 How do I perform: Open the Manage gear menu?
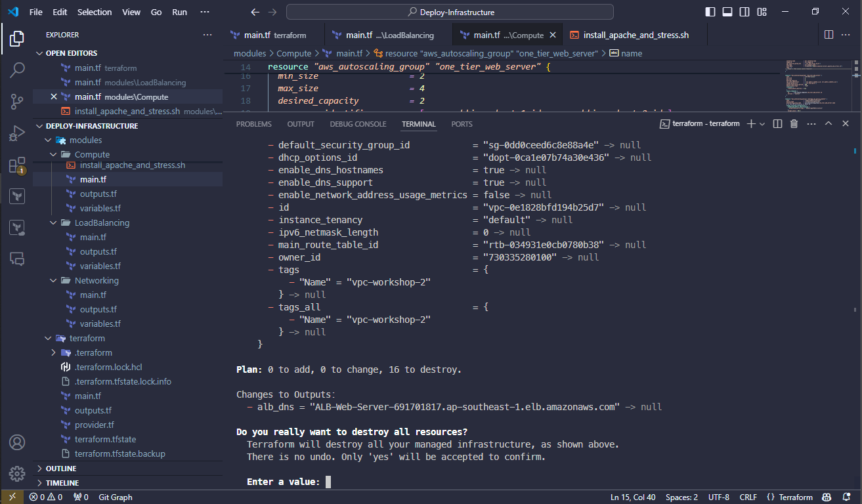click(17, 473)
